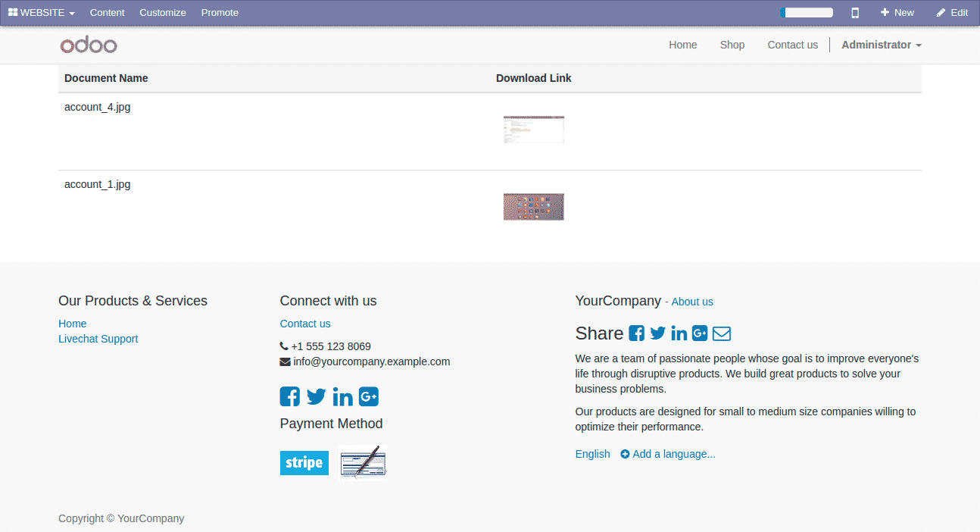Viewport: 980px width, 532px height.
Task: Open the account_1.jpg download thumbnail
Action: click(534, 207)
